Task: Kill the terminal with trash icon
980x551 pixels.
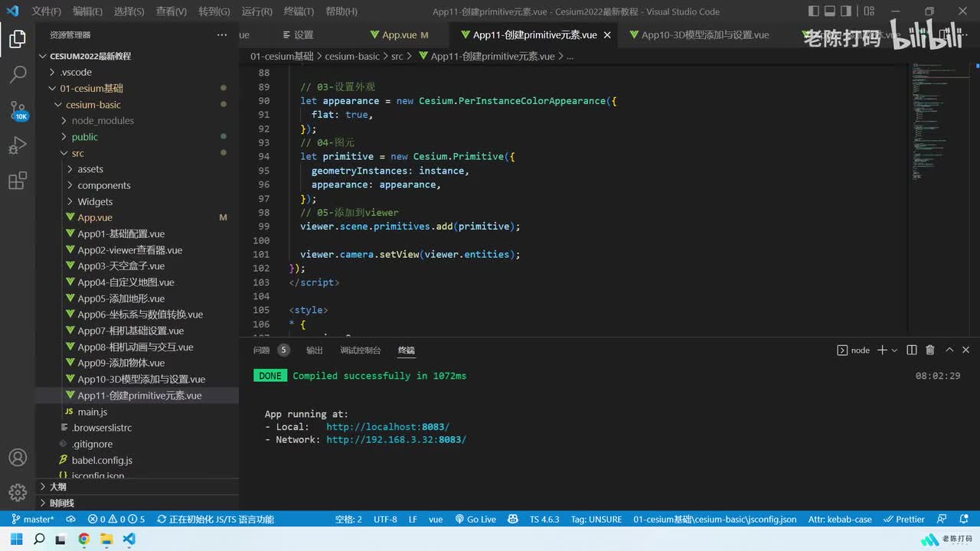Action: point(929,350)
